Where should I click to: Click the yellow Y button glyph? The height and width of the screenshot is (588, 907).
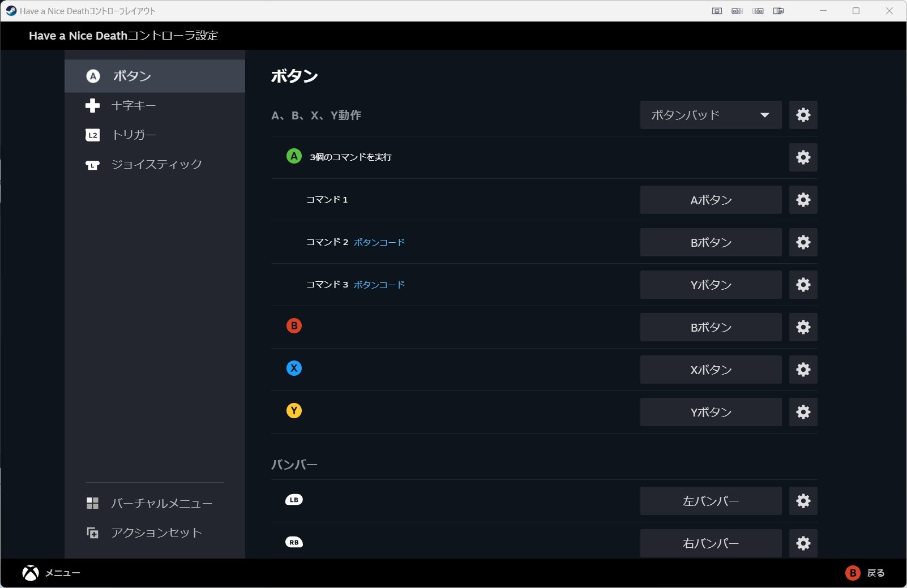pyautogui.click(x=294, y=411)
